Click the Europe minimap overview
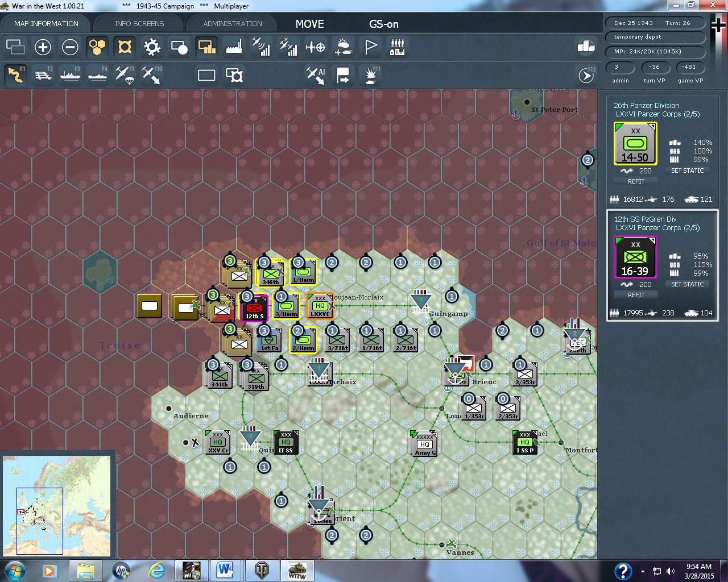The width and height of the screenshot is (728, 582). (57, 506)
